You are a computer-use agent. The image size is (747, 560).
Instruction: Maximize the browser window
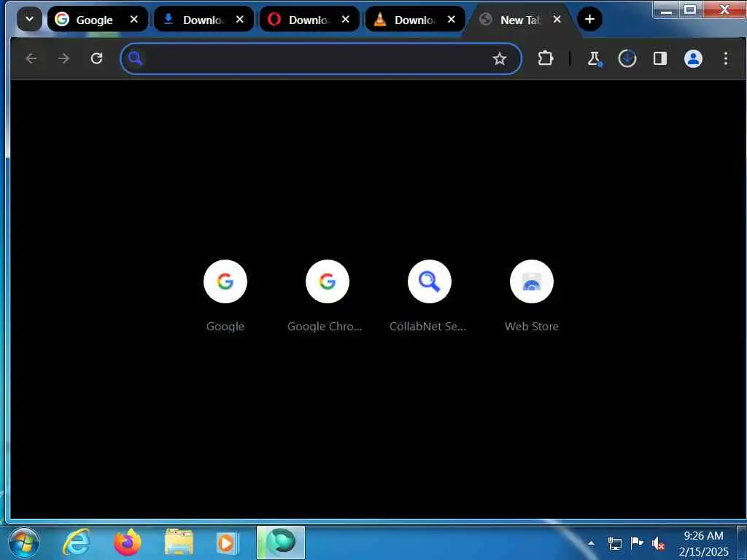point(690,9)
